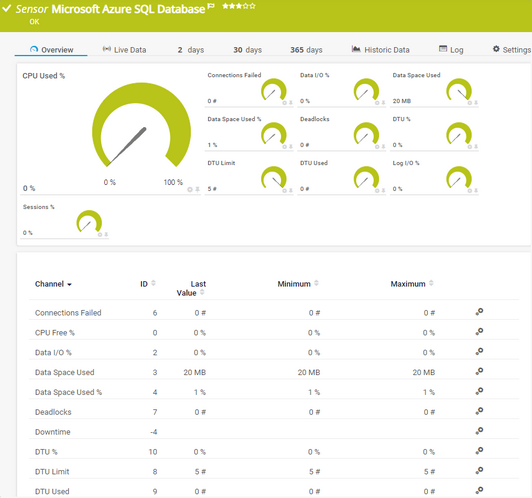This screenshot has height=498, width=532.
Task: Click the Maximum column header text
Action: click(x=408, y=284)
